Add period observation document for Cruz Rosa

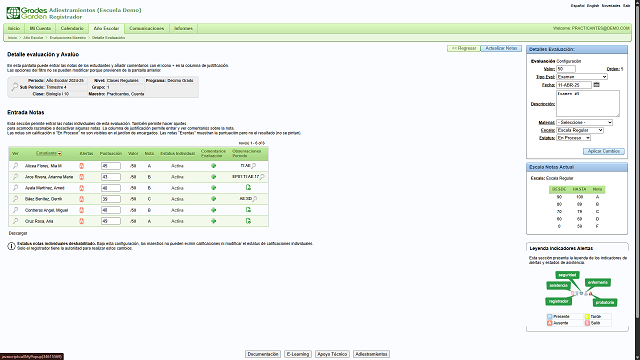pyautogui.click(x=248, y=221)
